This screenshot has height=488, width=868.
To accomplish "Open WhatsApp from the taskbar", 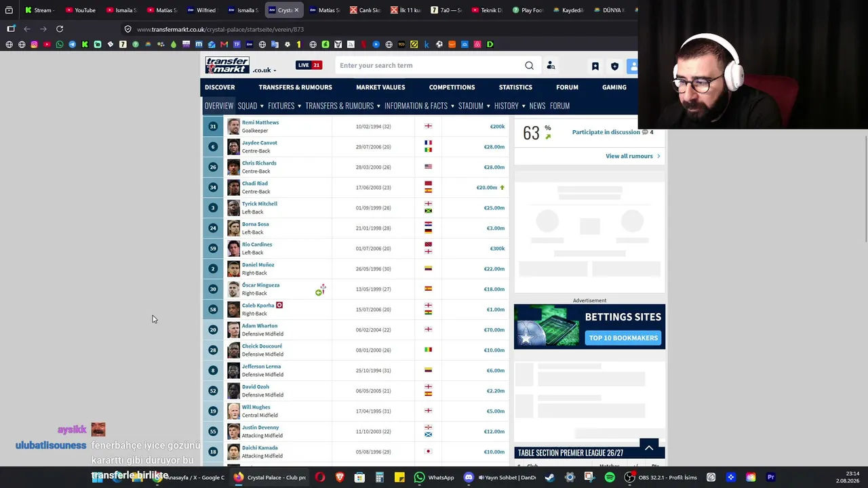I will coord(435,477).
